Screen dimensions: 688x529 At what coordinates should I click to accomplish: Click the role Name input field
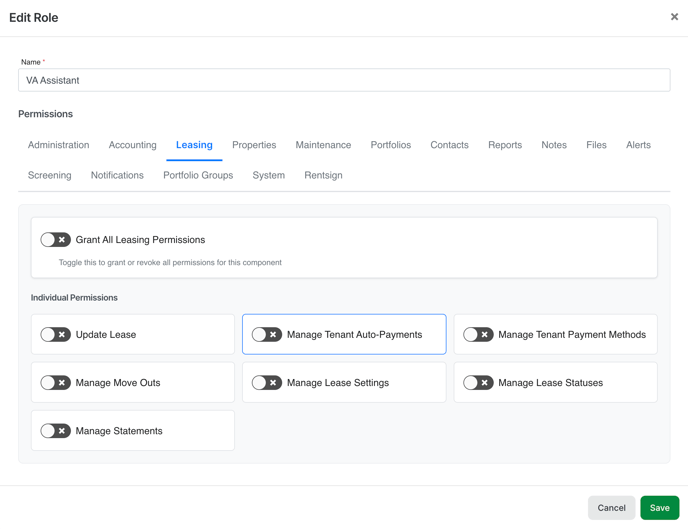tap(344, 80)
